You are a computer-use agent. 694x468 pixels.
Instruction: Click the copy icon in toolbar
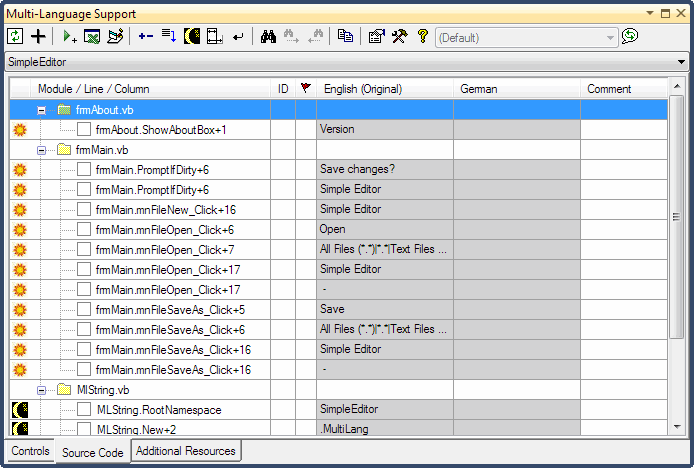pyautogui.click(x=345, y=37)
